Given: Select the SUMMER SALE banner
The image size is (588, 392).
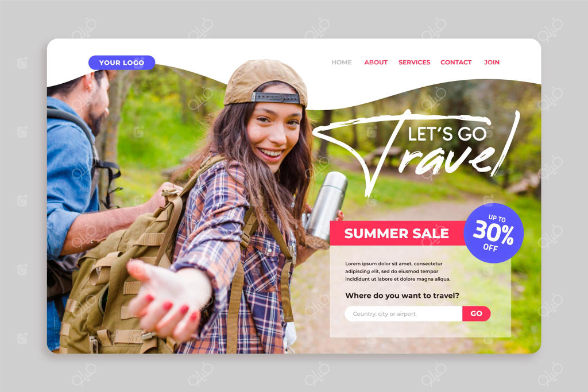Looking at the screenshot, I should click(x=397, y=233).
